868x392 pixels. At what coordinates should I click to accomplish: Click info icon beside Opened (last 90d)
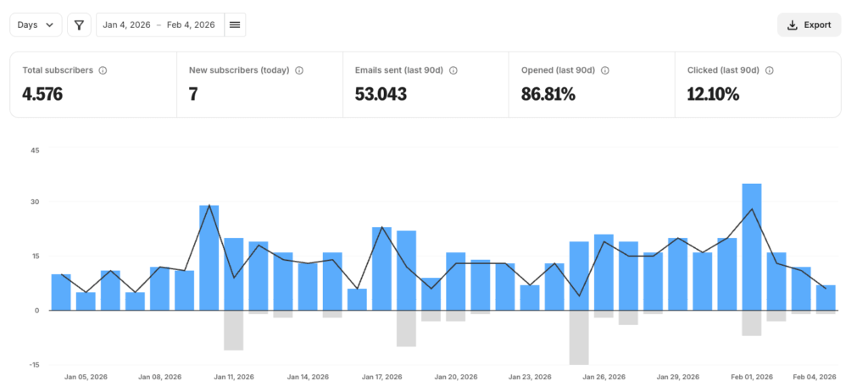[x=604, y=70]
